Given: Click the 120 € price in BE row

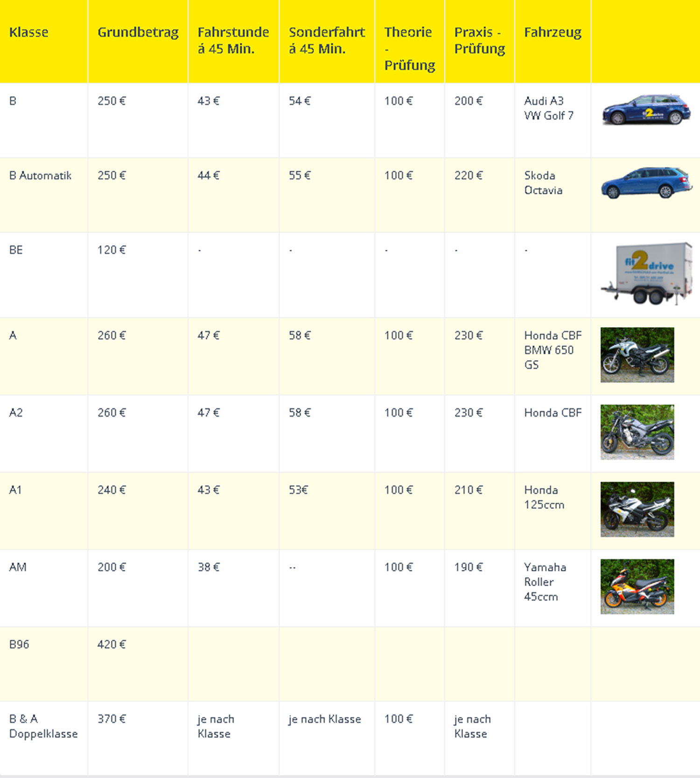Looking at the screenshot, I should [112, 250].
